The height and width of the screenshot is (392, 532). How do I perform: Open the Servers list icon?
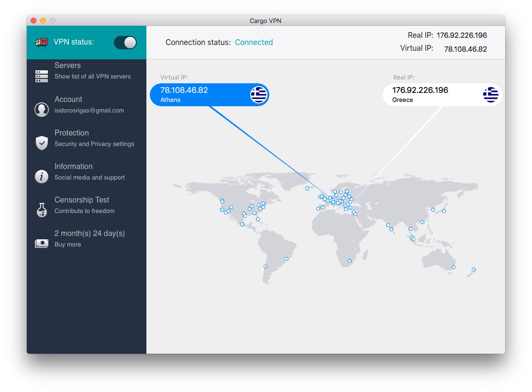pyautogui.click(x=42, y=76)
